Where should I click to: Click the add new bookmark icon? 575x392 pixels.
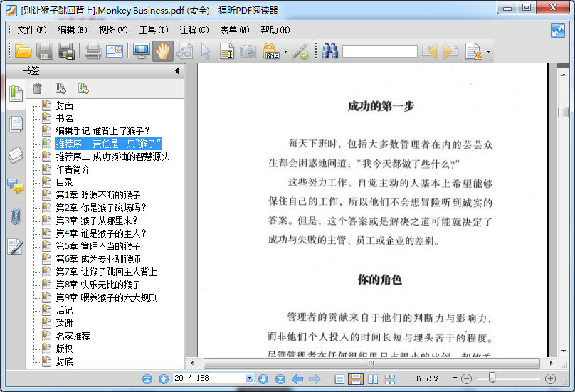click(60, 88)
